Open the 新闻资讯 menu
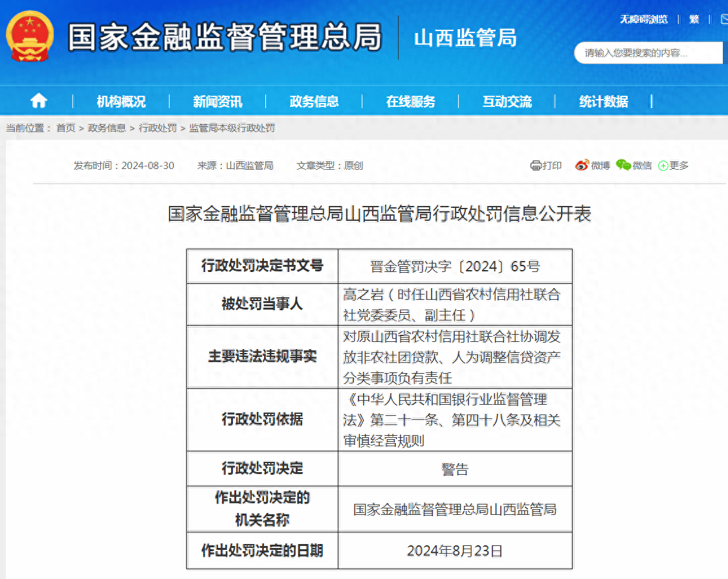Image resolution: width=728 pixels, height=579 pixels. (217, 101)
